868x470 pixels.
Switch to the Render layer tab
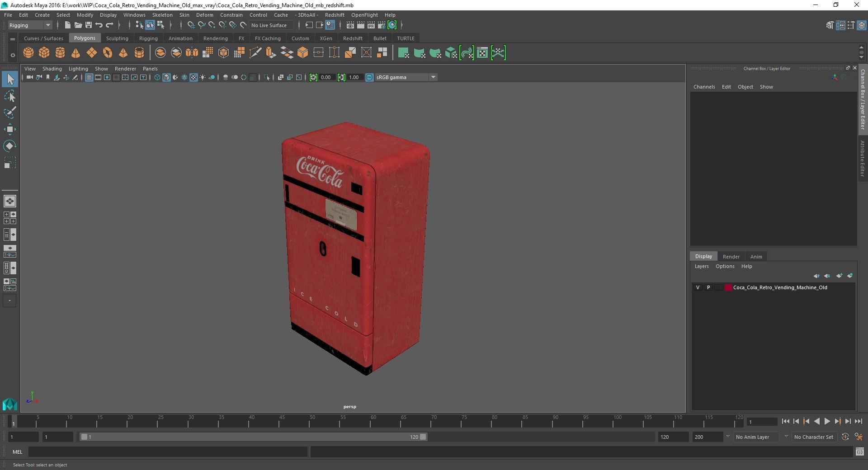tap(731, 256)
